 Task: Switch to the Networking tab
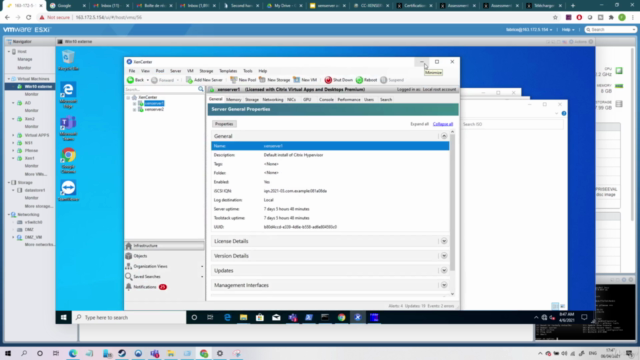click(273, 100)
